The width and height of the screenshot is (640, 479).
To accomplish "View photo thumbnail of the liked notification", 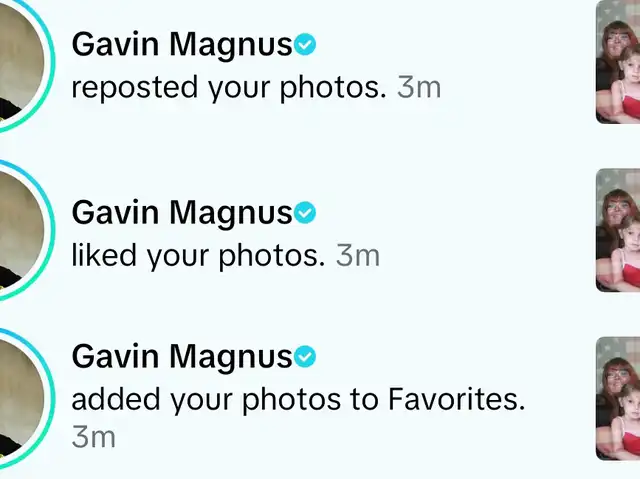I will pyautogui.click(x=618, y=230).
